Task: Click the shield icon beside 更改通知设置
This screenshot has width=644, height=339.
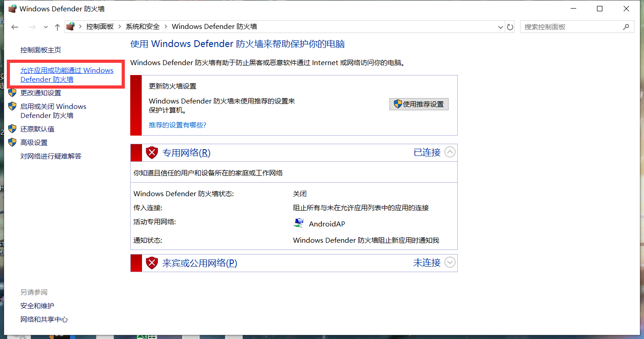Action: pos(12,93)
